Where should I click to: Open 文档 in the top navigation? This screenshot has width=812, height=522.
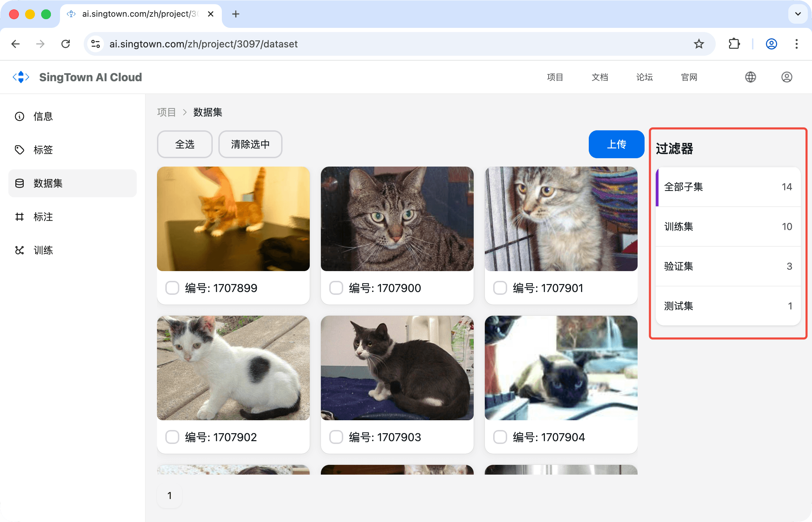coord(600,77)
